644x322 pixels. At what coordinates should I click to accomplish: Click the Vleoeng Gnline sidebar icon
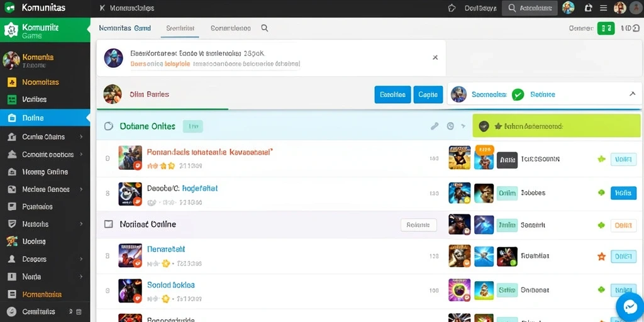pyautogui.click(x=12, y=172)
